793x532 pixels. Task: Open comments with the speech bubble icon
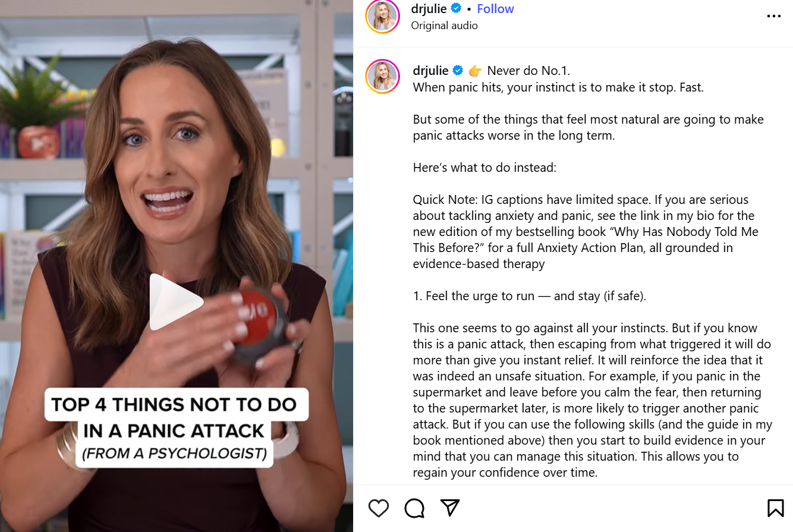click(x=414, y=508)
